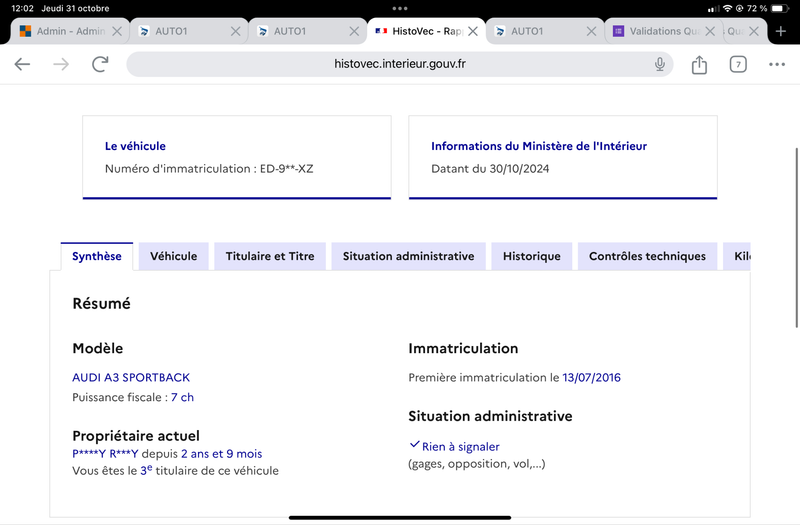Click Informations du Ministère de l'Intérieur heading

pos(539,146)
